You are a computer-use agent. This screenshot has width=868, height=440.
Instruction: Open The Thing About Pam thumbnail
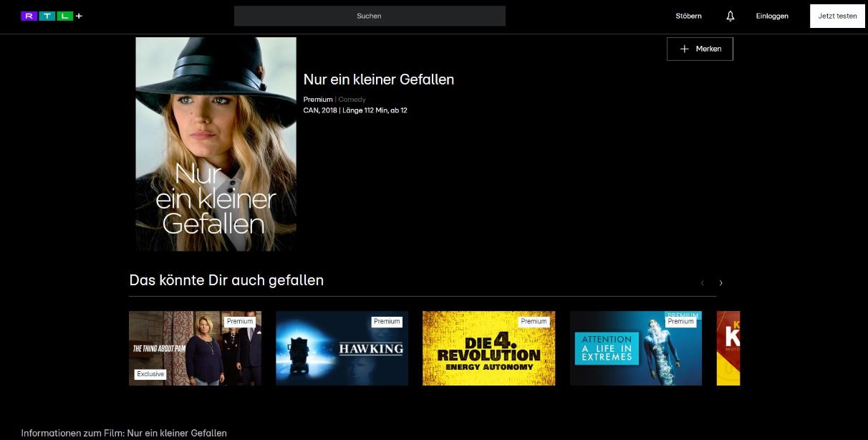coord(195,348)
